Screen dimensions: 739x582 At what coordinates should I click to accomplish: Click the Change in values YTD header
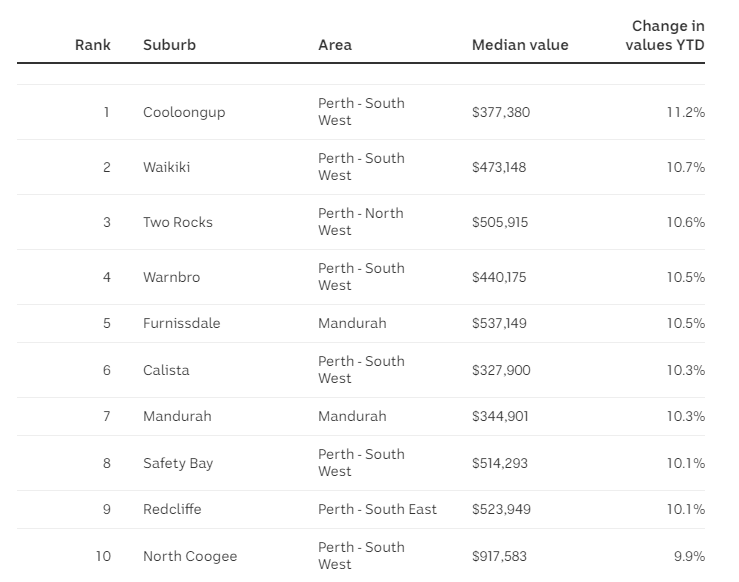click(665, 35)
